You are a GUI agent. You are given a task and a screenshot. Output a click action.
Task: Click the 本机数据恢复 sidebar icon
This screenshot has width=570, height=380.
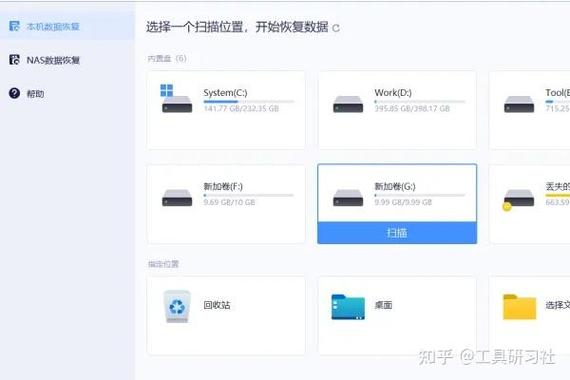pyautogui.click(x=14, y=26)
